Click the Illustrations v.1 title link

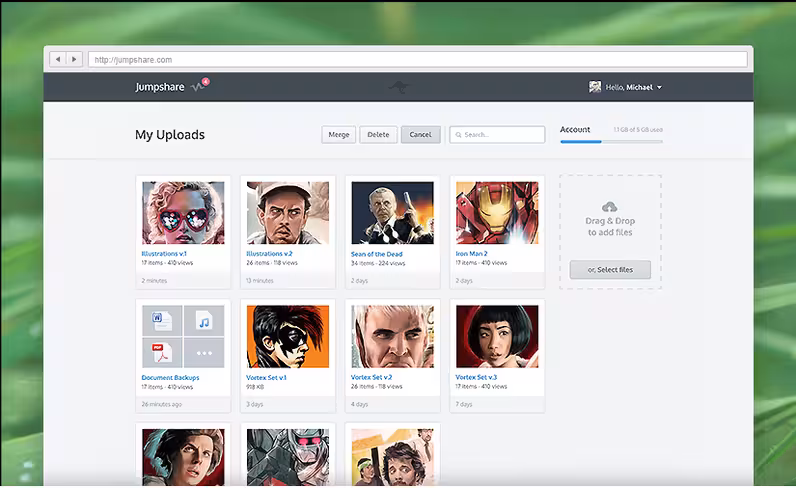click(x=164, y=253)
